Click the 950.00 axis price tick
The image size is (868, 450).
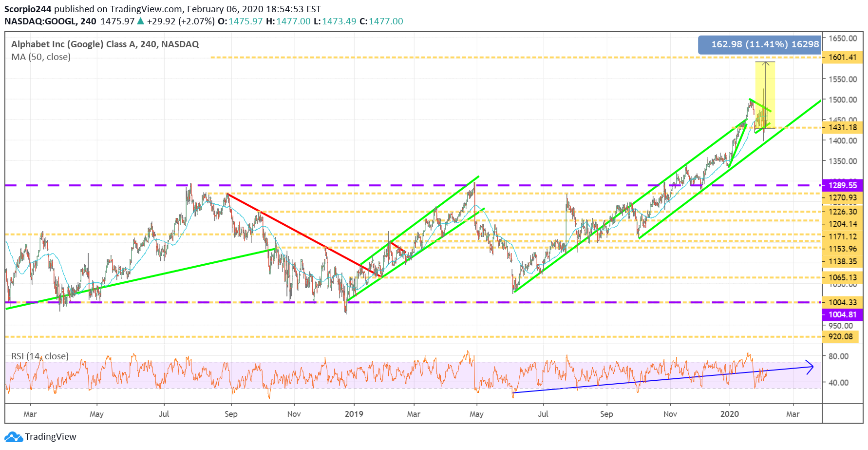pyautogui.click(x=841, y=326)
